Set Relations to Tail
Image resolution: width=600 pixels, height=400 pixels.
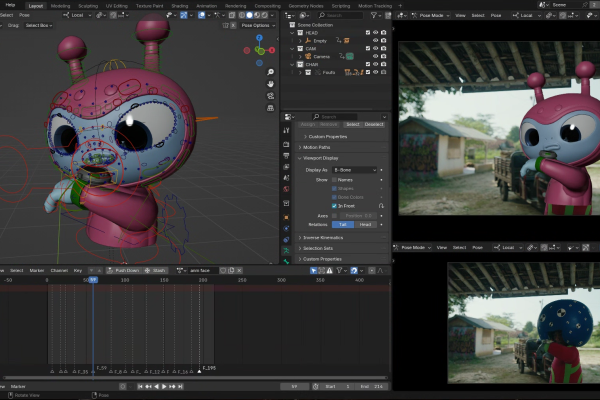tap(343, 225)
